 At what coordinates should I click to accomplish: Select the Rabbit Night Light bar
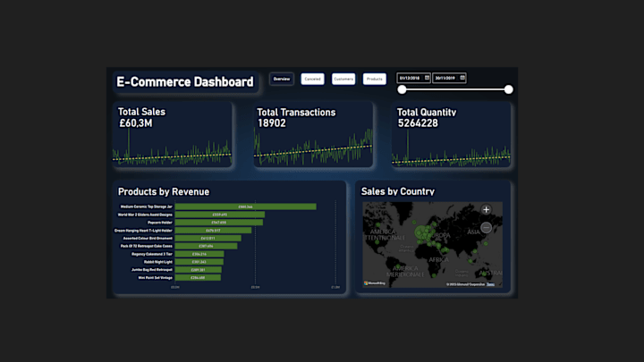(x=199, y=262)
